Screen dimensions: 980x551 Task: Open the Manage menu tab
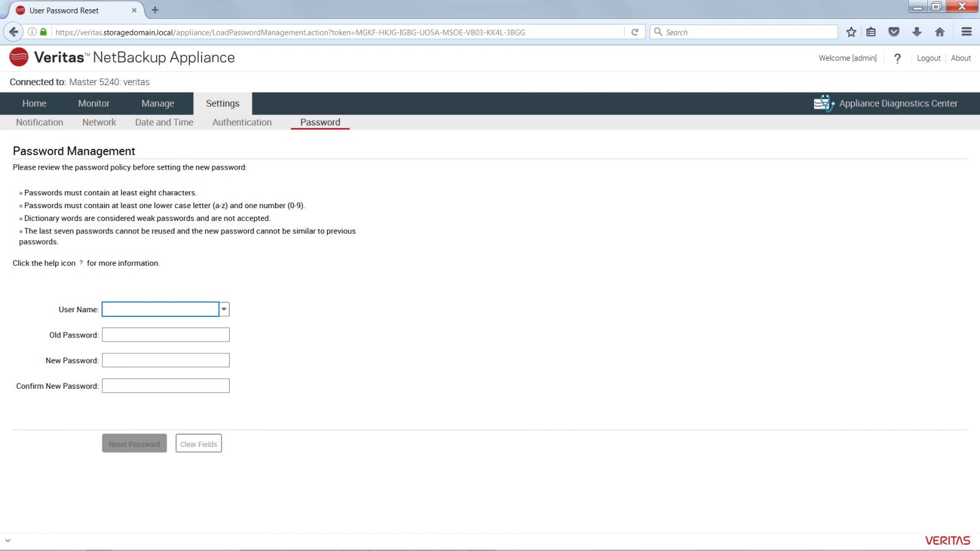click(158, 103)
